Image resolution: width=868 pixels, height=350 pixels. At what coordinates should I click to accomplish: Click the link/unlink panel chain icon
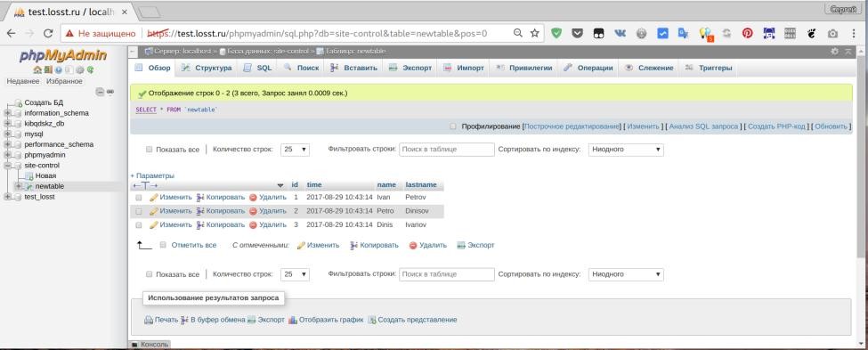tap(110, 92)
